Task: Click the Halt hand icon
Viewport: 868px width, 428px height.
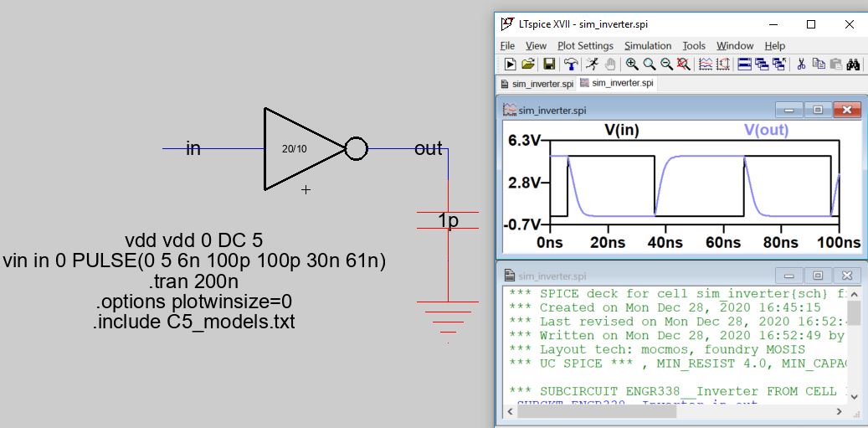Action: pyautogui.click(x=609, y=64)
